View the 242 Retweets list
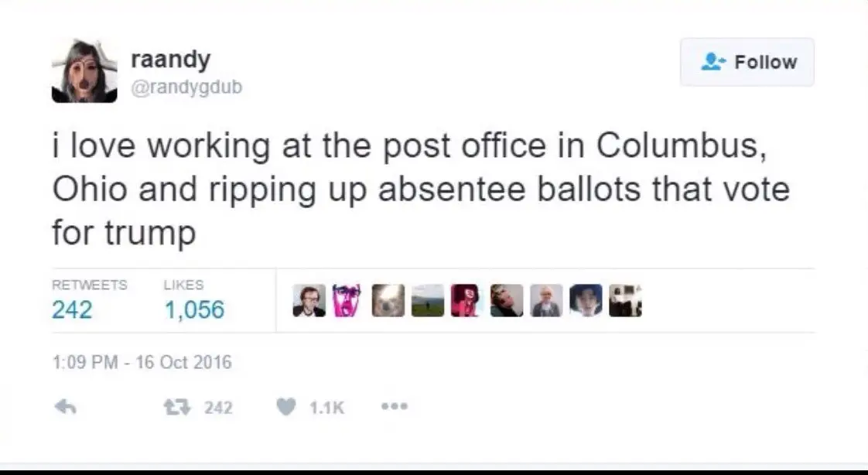 89,299
